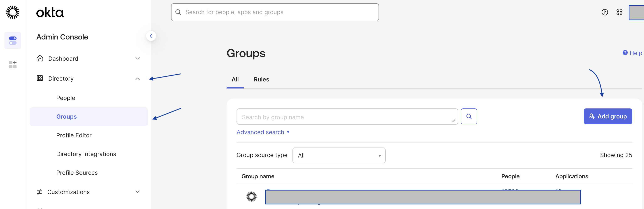Image resolution: width=644 pixels, height=209 pixels.
Task: Open Profile Editor in the sidebar
Action: (74, 135)
